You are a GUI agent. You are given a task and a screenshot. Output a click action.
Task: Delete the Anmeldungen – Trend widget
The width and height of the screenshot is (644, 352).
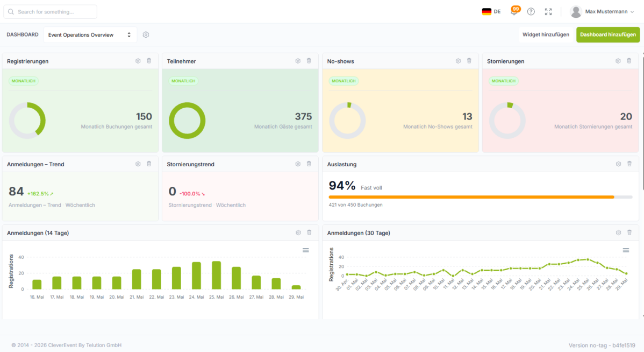click(149, 164)
